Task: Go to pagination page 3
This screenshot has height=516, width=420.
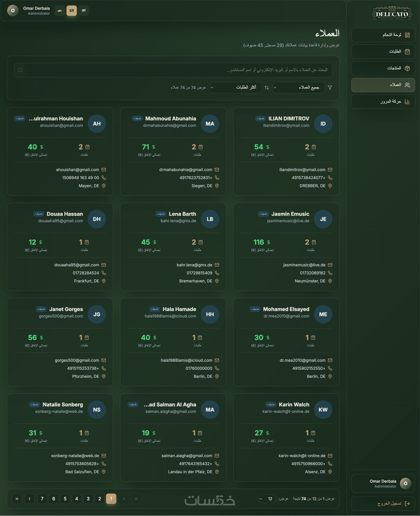Action: tap(88, 499)
